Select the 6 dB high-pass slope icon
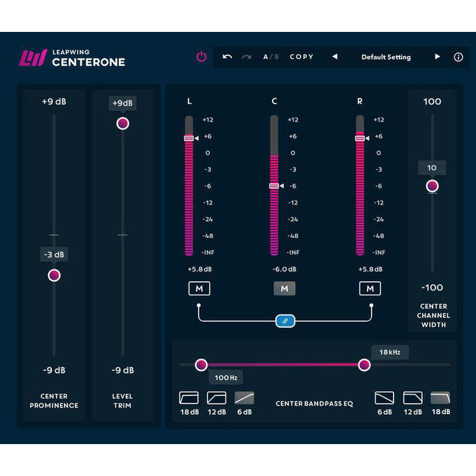Viewport: 476px width, 476px height. [x=245, y=398]
